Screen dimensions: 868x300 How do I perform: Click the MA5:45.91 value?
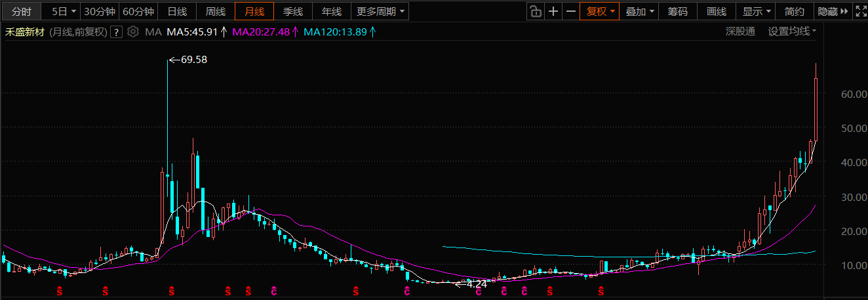(x=193, y=32)
